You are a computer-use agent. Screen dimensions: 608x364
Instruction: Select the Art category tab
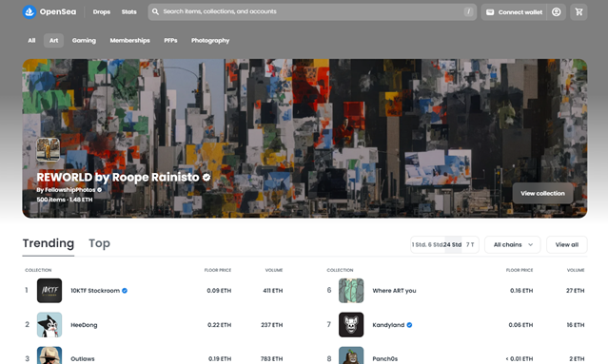(53, 40)
